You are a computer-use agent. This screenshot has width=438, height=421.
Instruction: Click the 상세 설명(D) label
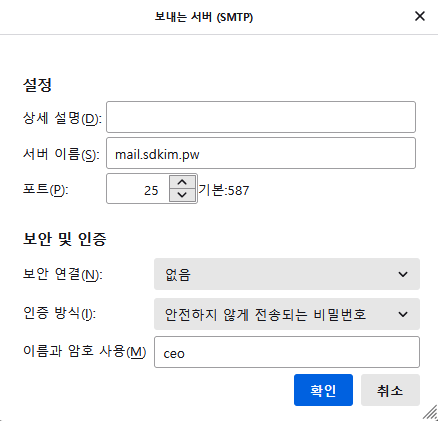click(x=62, y=118)
